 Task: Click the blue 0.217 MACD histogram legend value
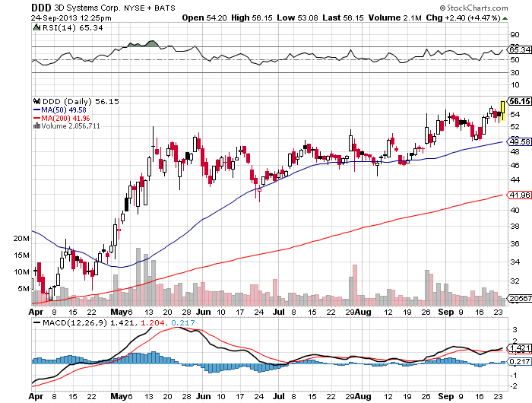click(183, 323)
